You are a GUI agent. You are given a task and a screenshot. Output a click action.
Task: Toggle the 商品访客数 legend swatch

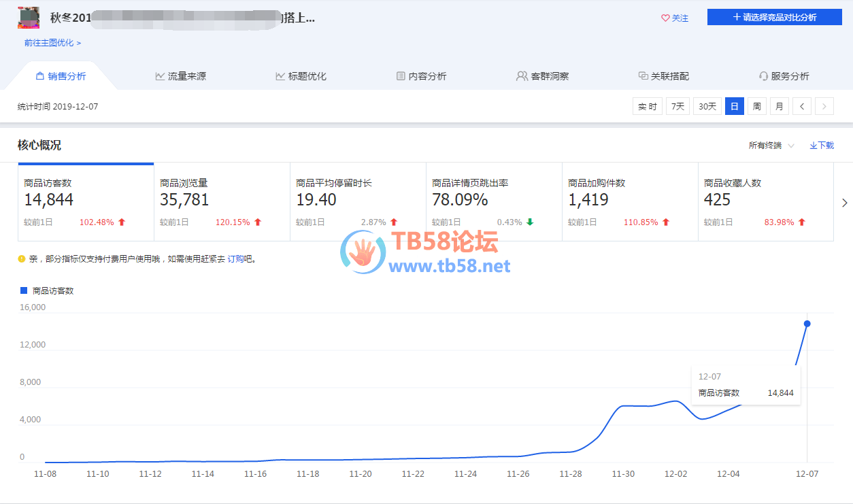tap(24, 290)
